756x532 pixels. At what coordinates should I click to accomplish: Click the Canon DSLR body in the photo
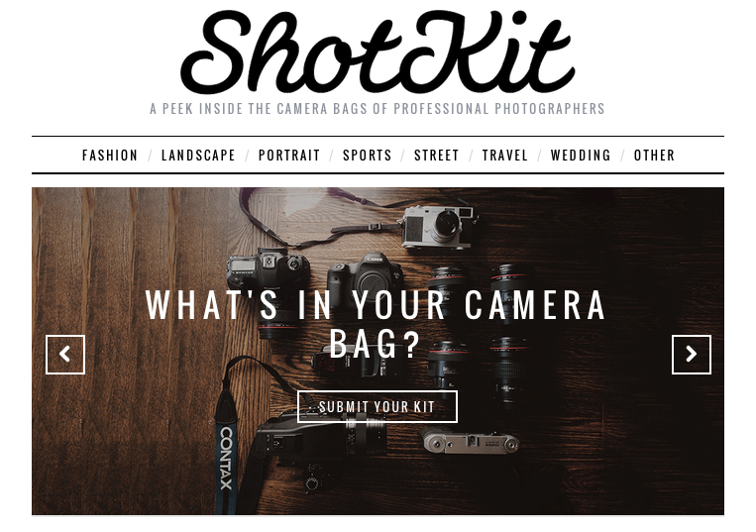point(364,275)
